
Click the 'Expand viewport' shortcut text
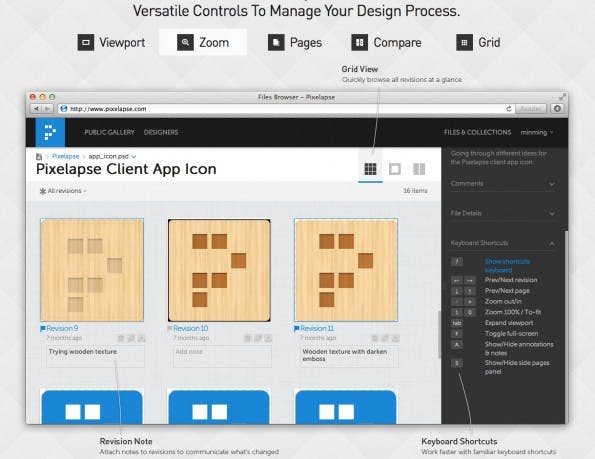point(509,323)
